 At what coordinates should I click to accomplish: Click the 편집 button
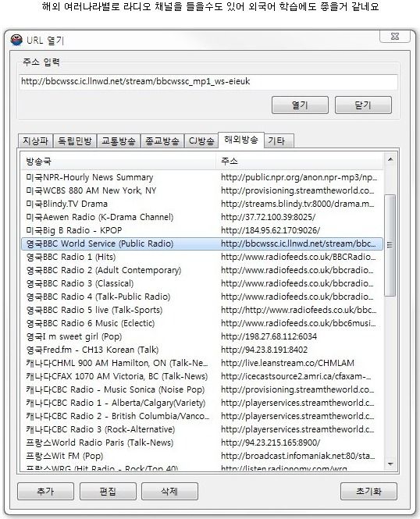[108, 491]
